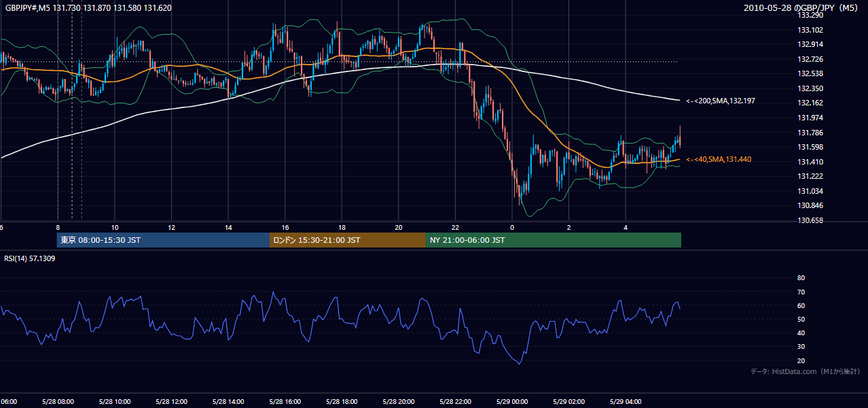The height and width of the screenshot is (408, 868).
Task: Click the 2010-05-28 GBP/JPY (M5) title
Action: click(x=801, y=7)
